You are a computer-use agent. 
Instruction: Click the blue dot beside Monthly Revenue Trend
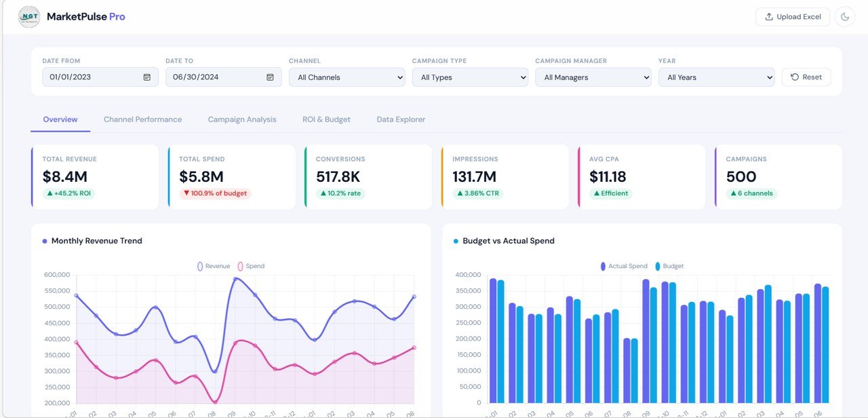coord(43,241)
